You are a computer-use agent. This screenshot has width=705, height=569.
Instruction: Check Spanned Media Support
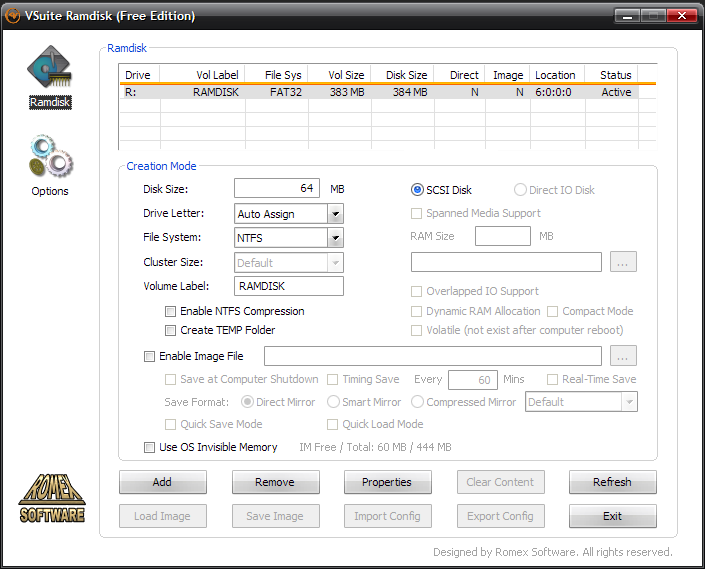(x=417, y=213)
